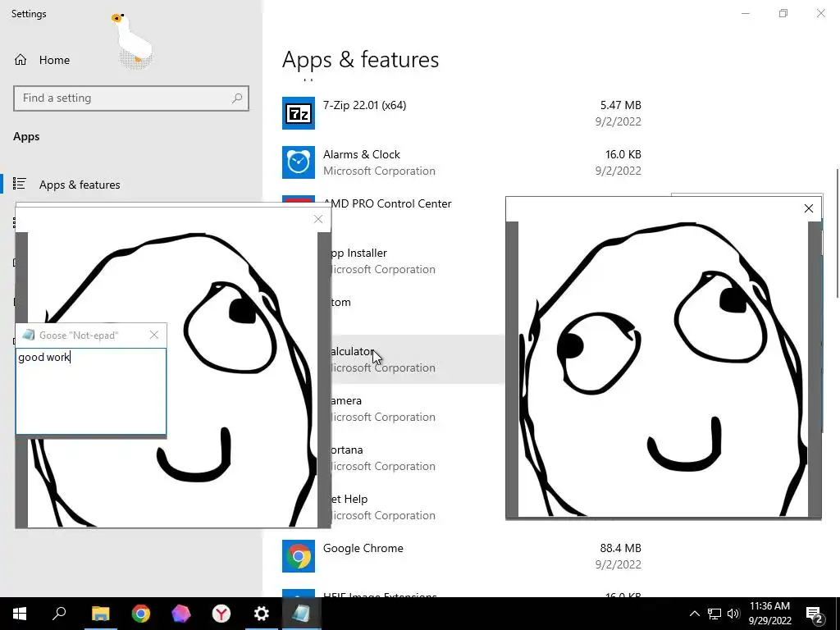Click the Alarms & Clock app icon
840x630 pixels.
(299, 162)
